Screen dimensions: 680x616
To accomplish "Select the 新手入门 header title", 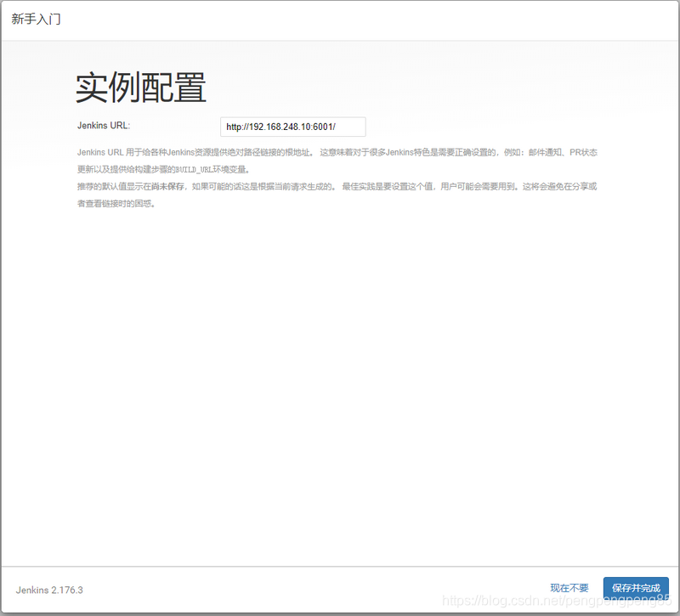I will click(36, 19).
